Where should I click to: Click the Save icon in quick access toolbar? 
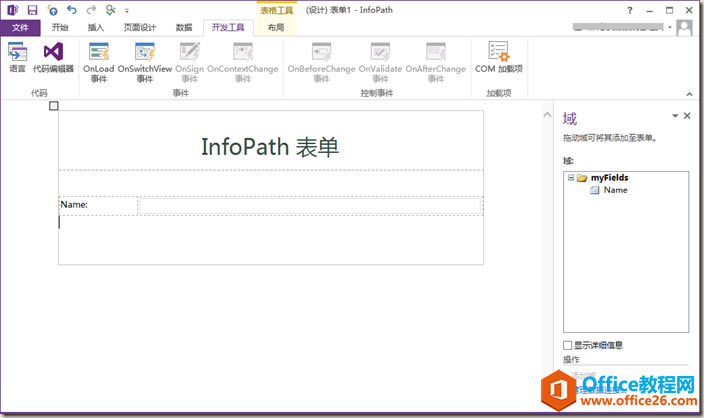pyautogui.click(x=33, y=10)
